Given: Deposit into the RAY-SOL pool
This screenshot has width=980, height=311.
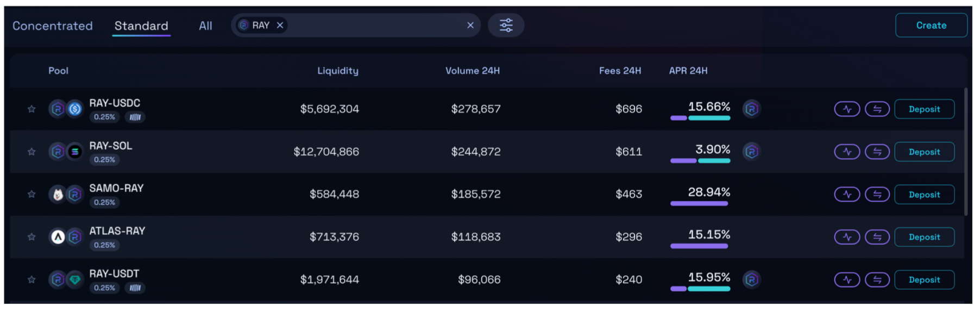Looking at the screenshot, I should pyautogui.click(x=924, y=152).
